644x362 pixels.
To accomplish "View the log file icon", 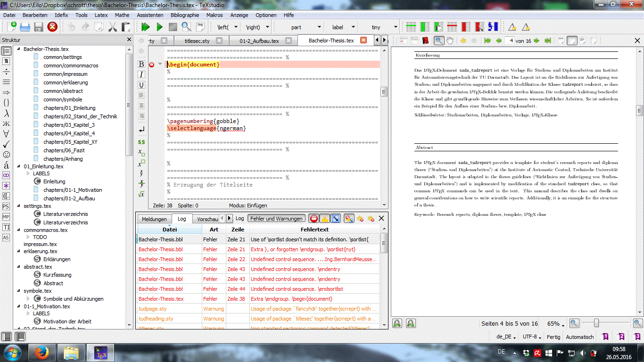I will pyautogui.click(x=200, y=27).
